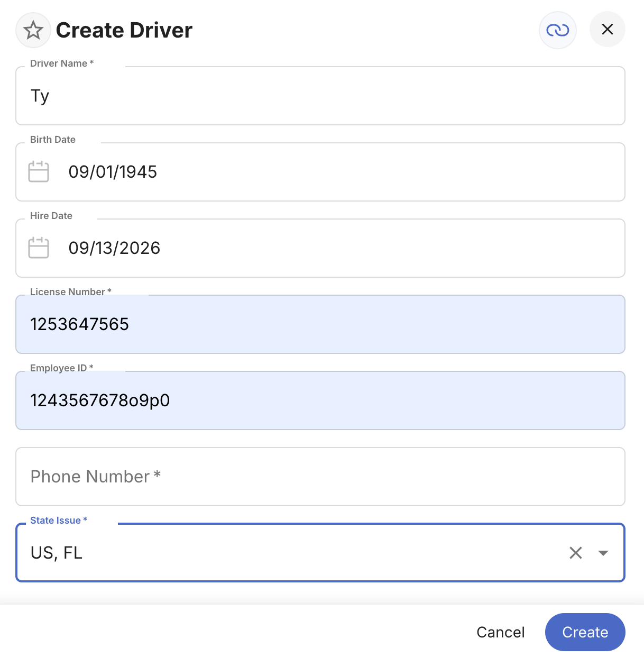Screen dimensions: 644x657
Task: Copy link using the chain icon
Action: pos(558,30)
